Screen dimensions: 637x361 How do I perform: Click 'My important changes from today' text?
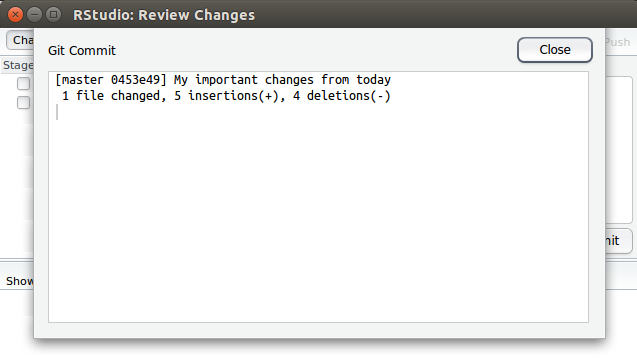pyautogui.click(x=282, y=80)
